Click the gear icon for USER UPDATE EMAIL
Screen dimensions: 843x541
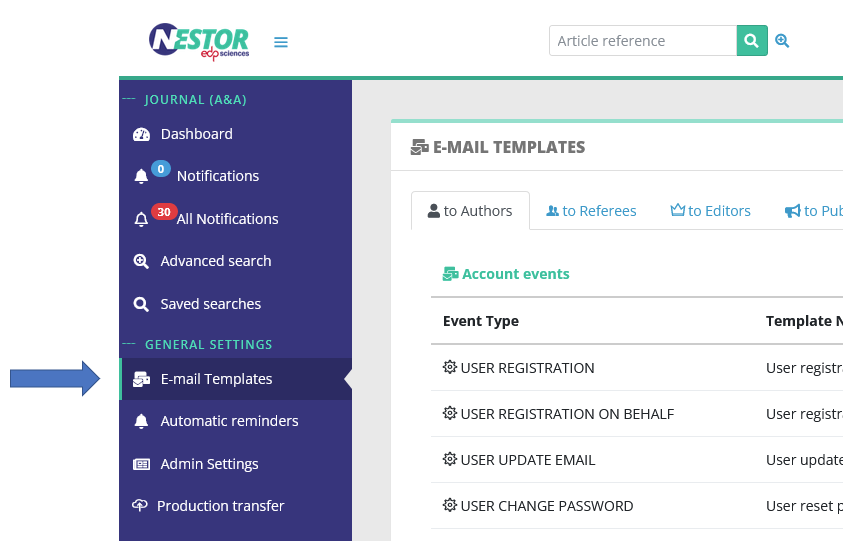click(x=449, y=459)
